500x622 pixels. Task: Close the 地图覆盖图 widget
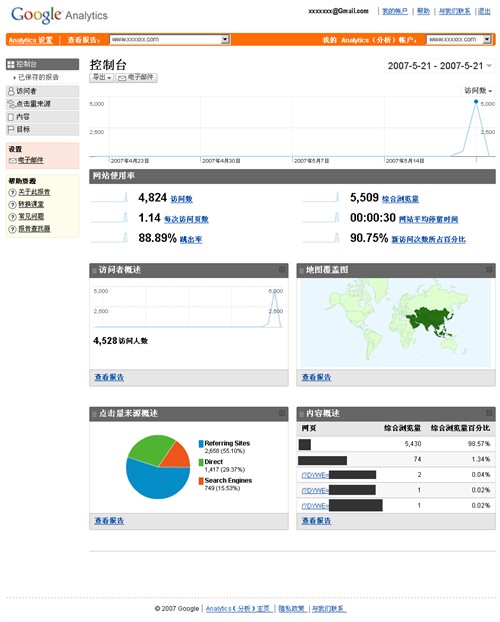[x=489, y=270]
